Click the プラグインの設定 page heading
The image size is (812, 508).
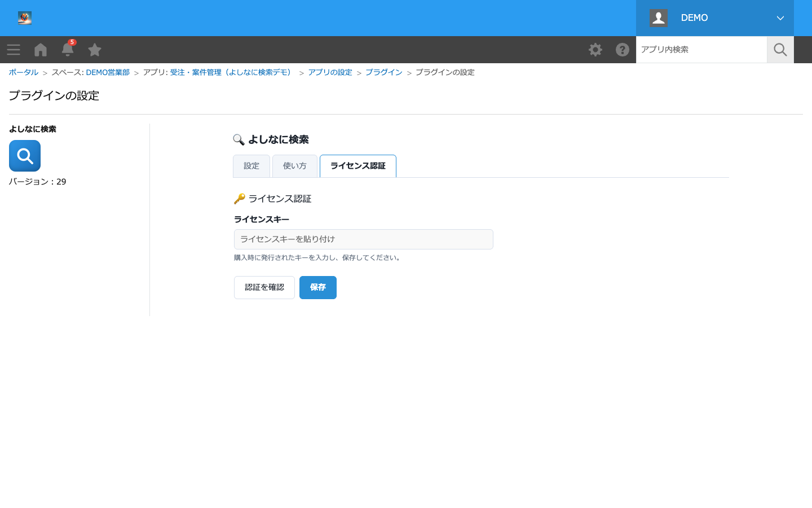(54, 95)
